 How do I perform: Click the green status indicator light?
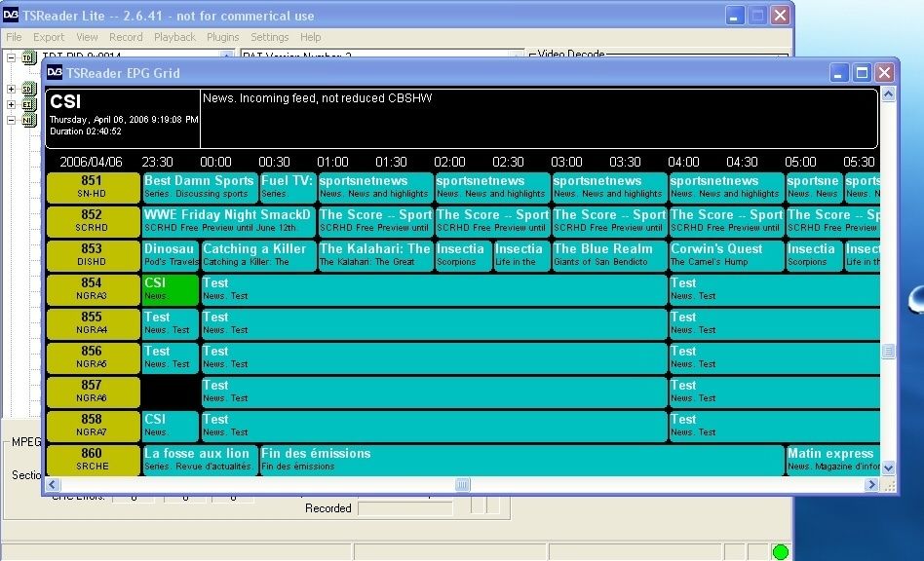click(780, 552)
